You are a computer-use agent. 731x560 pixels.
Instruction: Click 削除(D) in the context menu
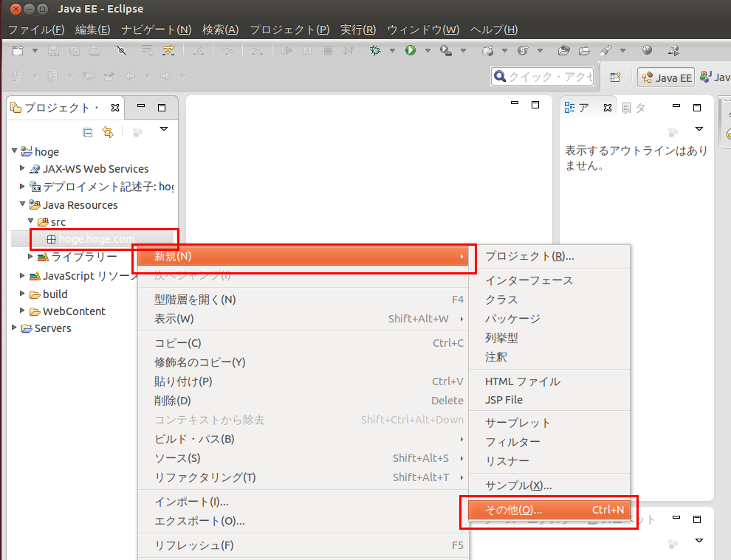(x=303, y=401)
